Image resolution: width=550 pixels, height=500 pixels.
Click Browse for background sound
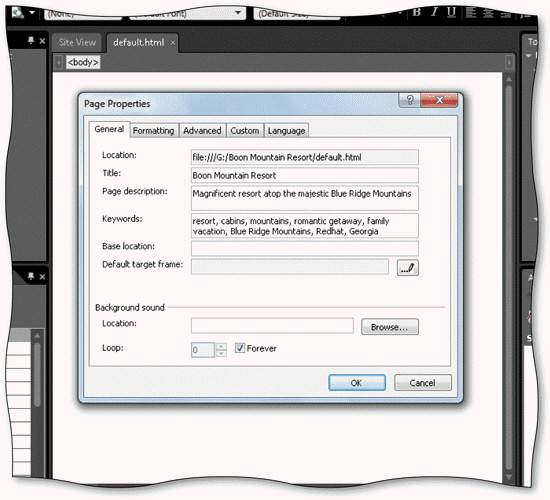point(390,327)
